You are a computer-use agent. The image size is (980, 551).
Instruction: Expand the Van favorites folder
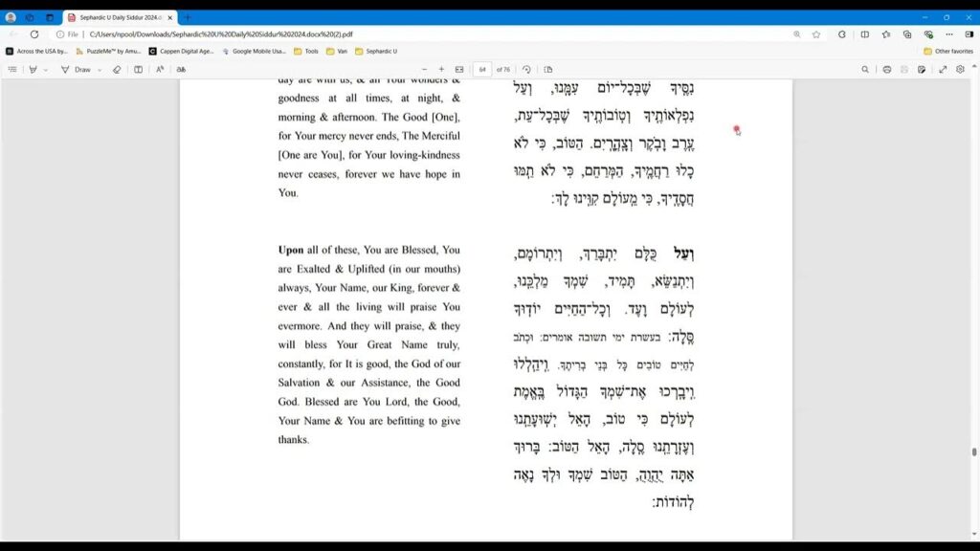337,52
